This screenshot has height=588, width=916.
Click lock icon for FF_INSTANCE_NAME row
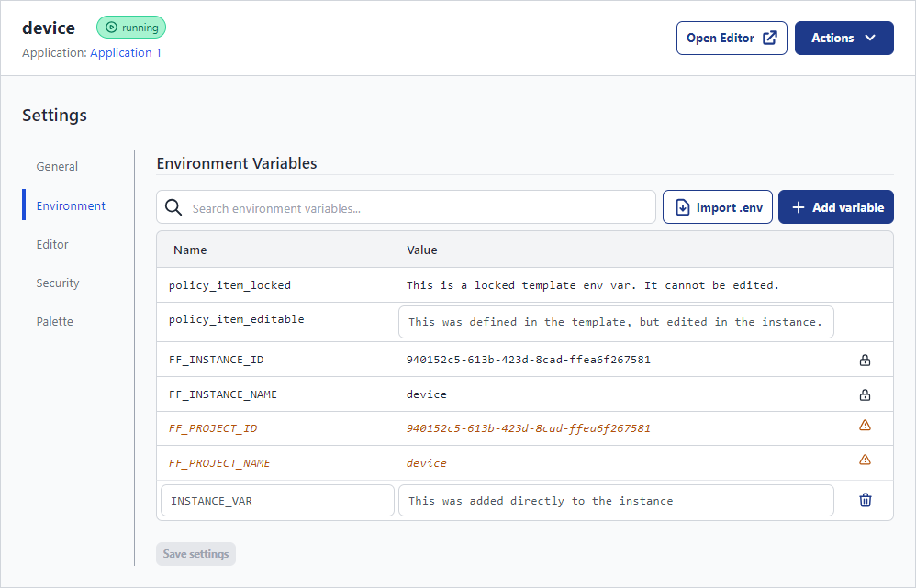(864, 395)
